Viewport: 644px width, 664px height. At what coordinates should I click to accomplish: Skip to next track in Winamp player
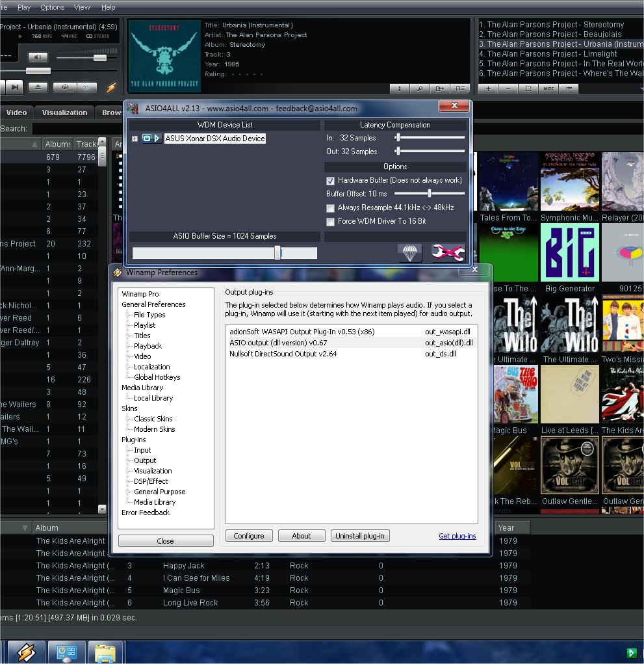(x=14, y=87)
